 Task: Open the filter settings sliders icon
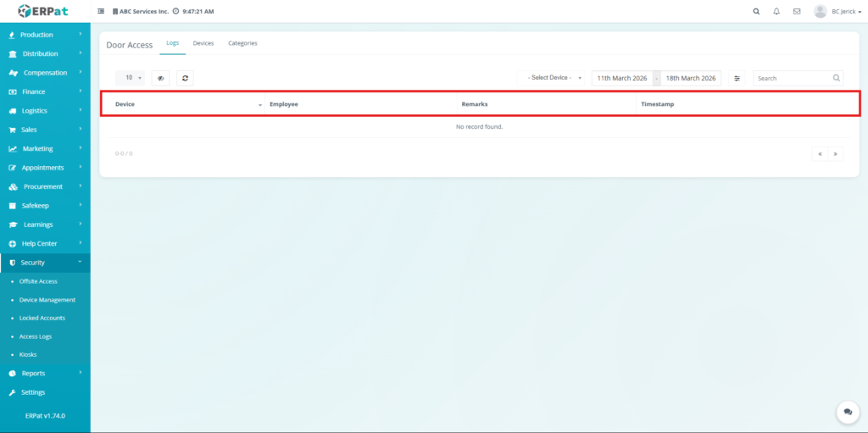tap(737, 78)
